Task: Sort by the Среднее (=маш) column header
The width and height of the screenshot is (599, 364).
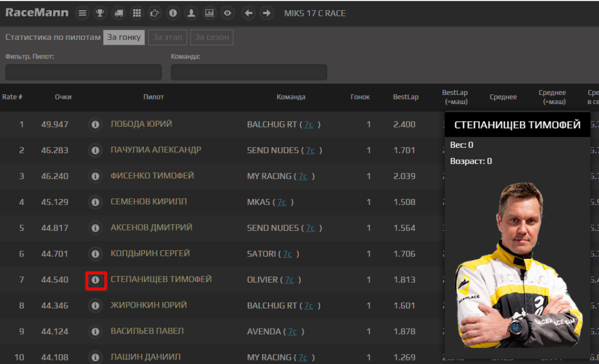Action: click(552, 97)
